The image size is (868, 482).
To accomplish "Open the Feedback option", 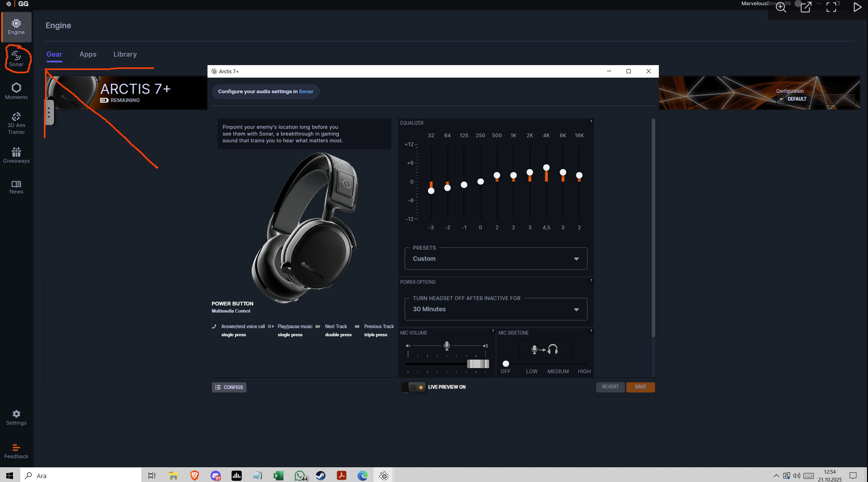I will [x=16, y=451].
